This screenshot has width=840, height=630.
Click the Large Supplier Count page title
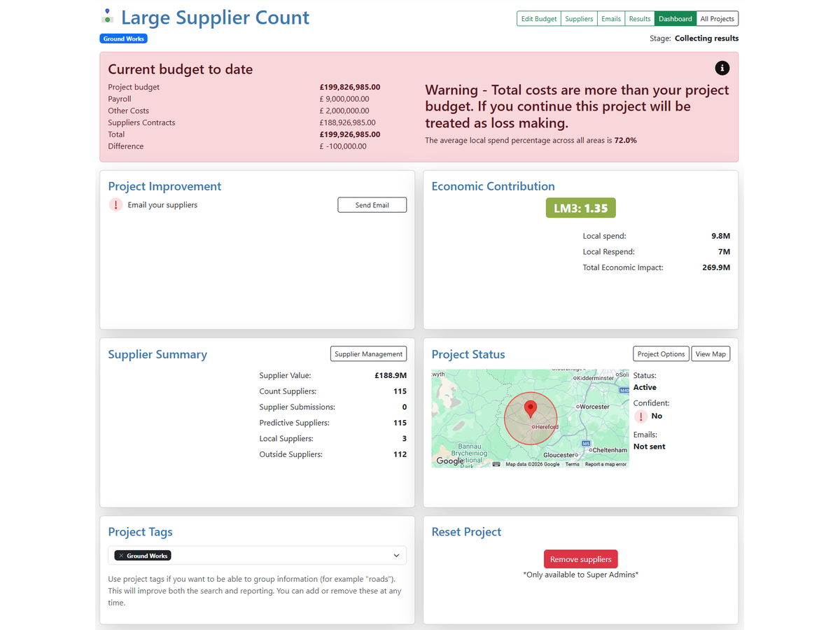click(215, 17)
